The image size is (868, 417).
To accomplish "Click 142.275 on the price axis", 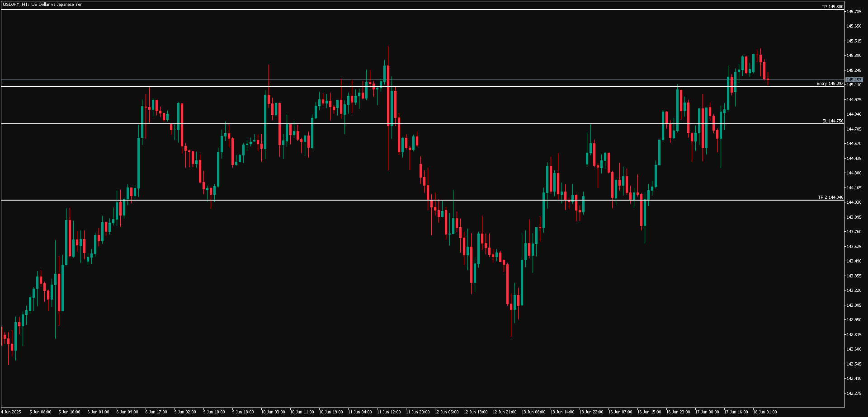I will (854, 393).
